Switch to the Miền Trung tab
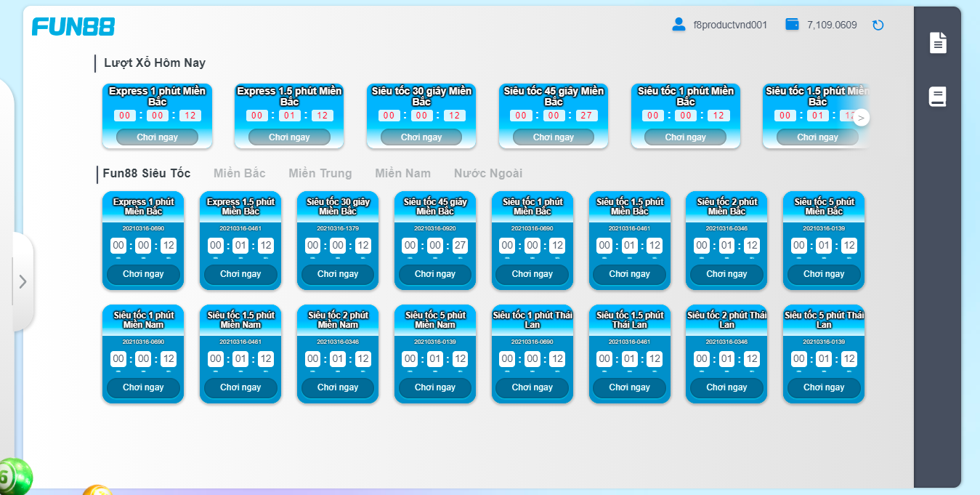 320,174
